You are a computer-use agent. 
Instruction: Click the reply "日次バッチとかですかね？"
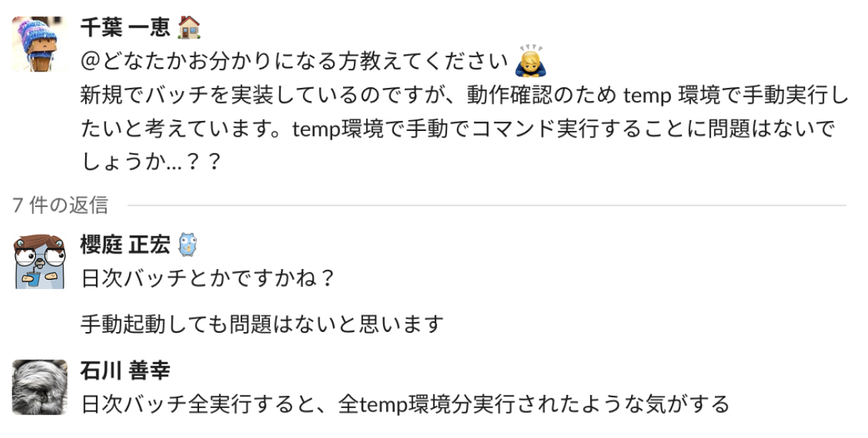208,278
